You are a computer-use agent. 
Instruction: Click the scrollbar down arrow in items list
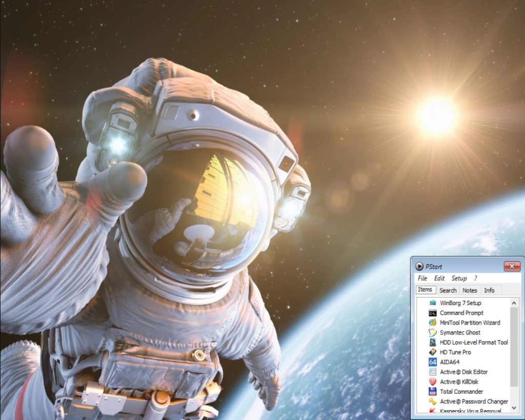[514, 408]
